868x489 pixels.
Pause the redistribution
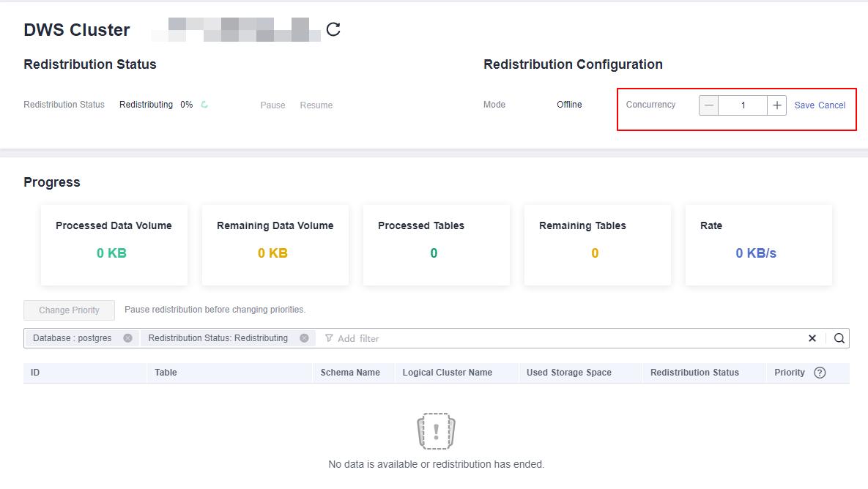point(272,105)
